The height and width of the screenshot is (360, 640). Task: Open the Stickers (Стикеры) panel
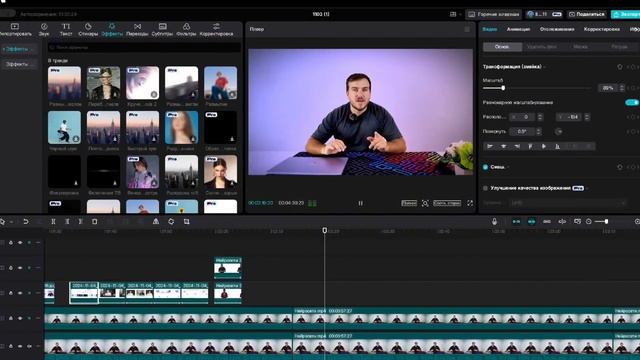88,30
